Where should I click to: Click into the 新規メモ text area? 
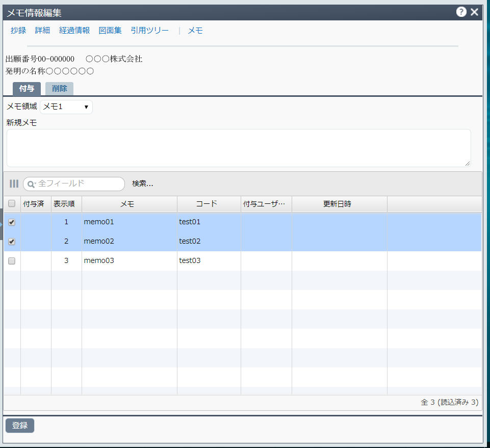click(x=238, y=148)
